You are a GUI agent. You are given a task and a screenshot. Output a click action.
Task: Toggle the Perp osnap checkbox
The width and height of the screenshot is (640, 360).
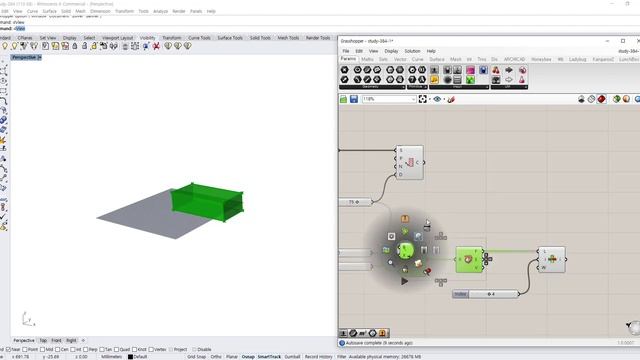pos(86,350)
